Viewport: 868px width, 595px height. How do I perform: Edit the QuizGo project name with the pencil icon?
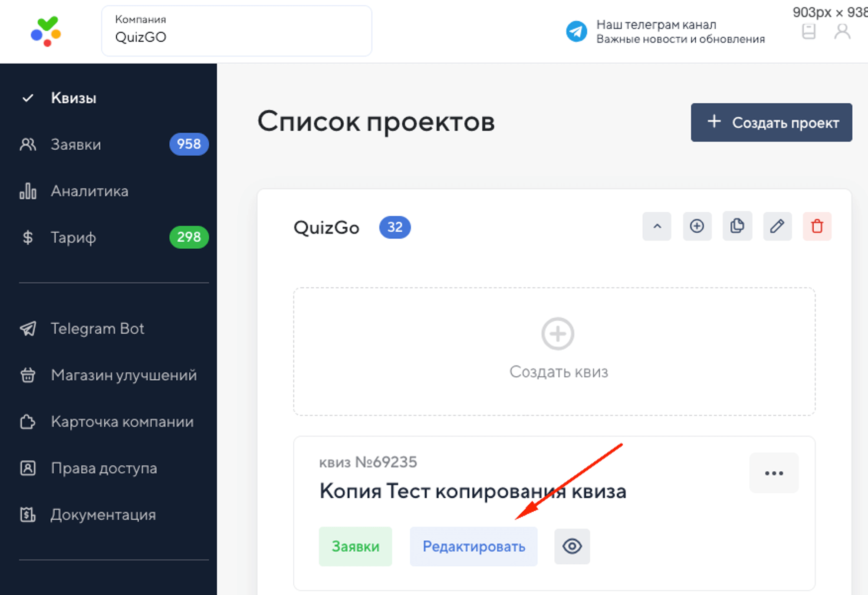tap(777, 227)
